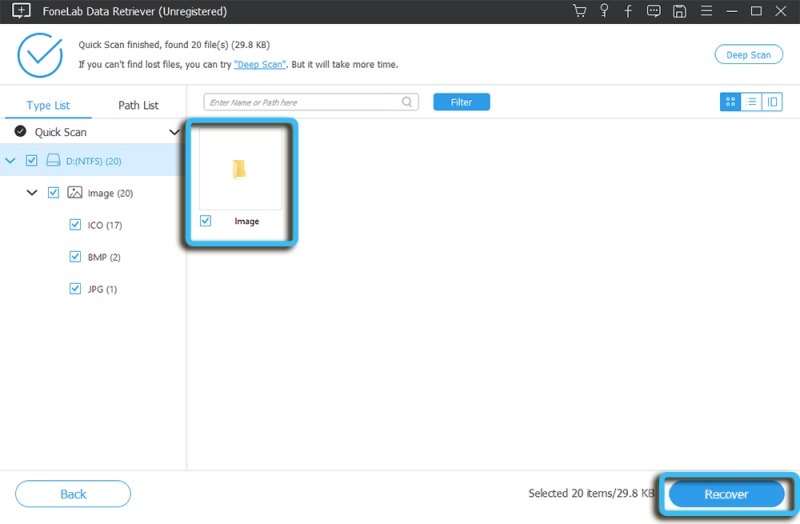Viewport: 800px width, 524px height.
Task: Uncheck the ICO (17) checkbox
Action: (x=75, y=225)
